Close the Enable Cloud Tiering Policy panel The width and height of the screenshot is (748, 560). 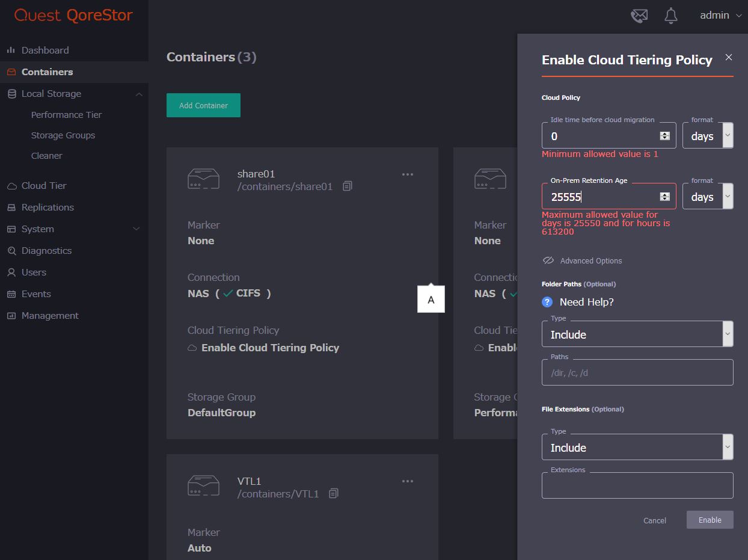pyautogui.click(x=729, y=57)
